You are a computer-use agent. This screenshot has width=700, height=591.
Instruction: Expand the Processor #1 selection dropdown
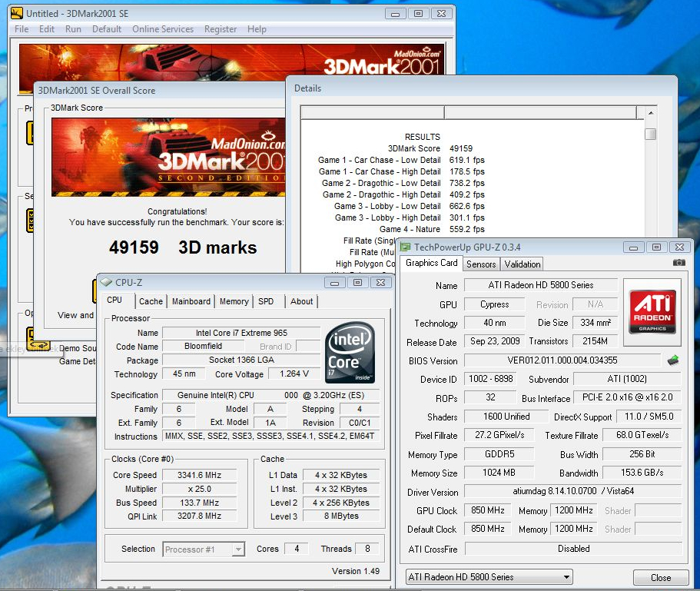click(204, 549)
